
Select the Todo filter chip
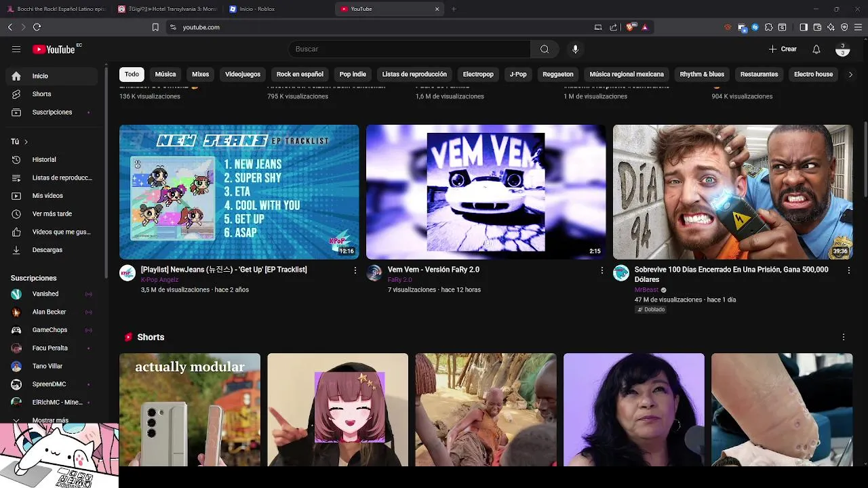click(x=132, y=74)
